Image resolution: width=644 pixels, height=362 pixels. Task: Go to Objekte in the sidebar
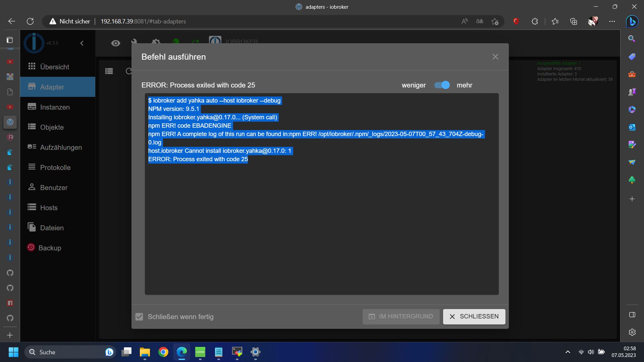(x=58, y=127)
